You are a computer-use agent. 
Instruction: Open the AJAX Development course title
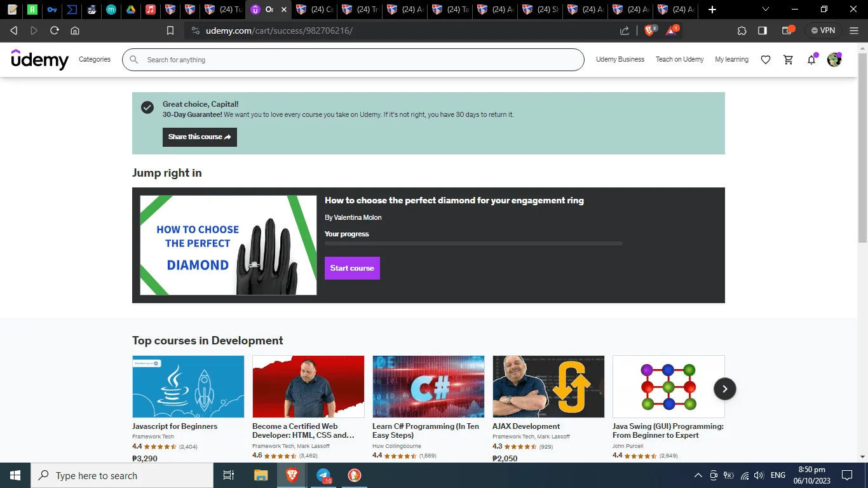click(526, 426)
